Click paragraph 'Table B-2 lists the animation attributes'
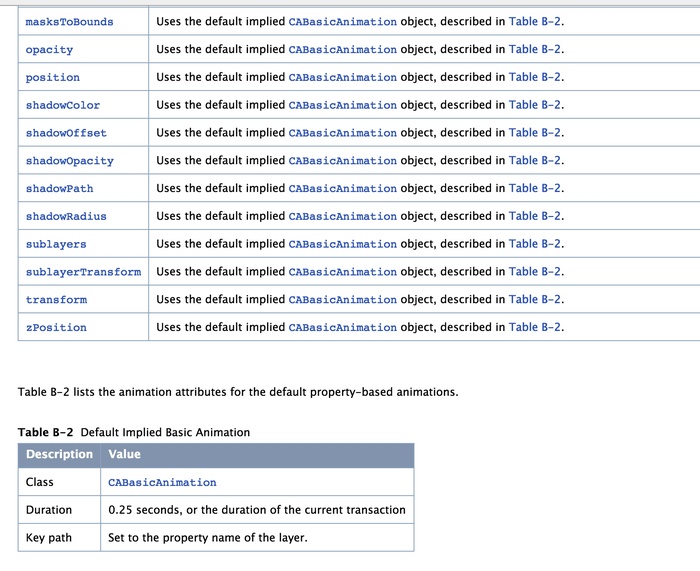700x571 pixels. [x=238, y=392]
